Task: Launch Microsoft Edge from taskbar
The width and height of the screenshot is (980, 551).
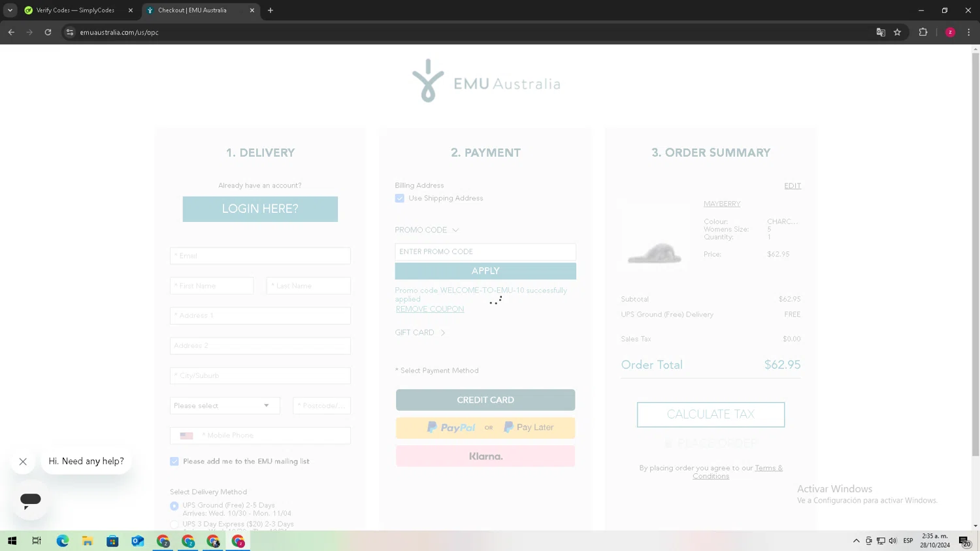Action: pyautogui.click(x=62, y=541)
